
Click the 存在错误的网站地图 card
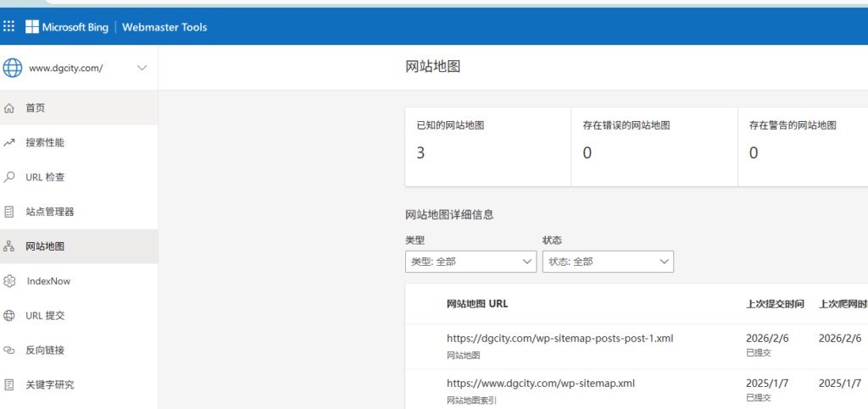(x=654, y=147)
